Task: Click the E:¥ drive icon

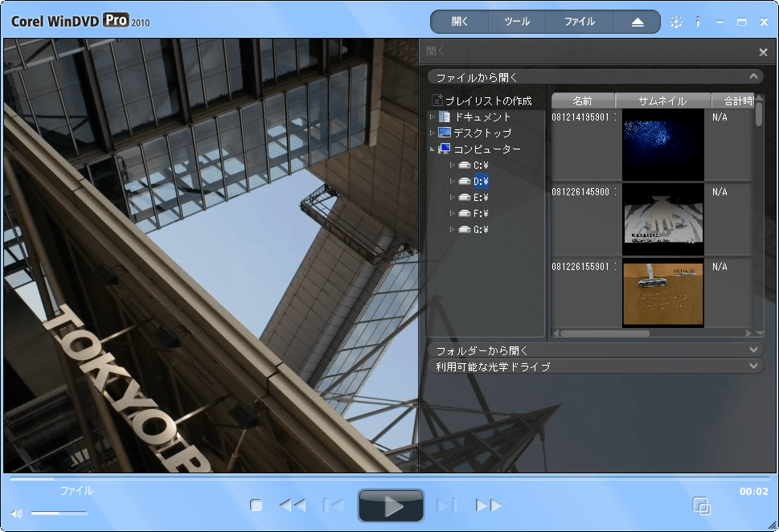Action: (x=465, y=197)
